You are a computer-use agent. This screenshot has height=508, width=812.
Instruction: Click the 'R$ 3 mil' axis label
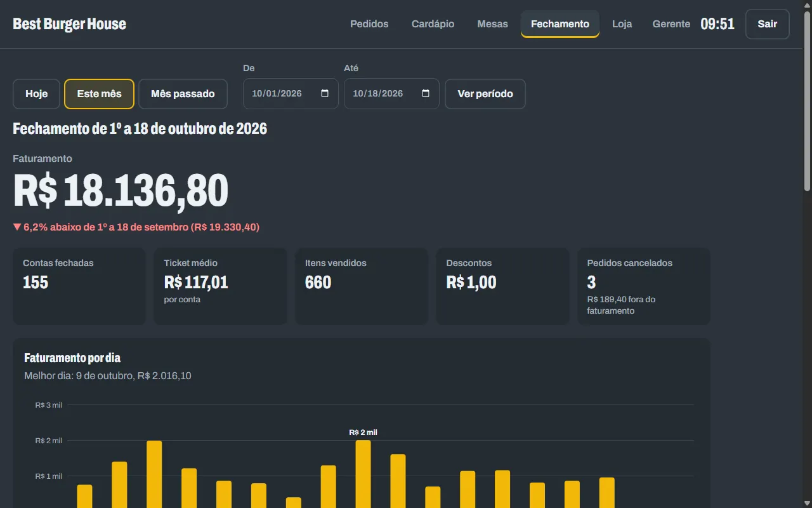[x=49, y=405]
